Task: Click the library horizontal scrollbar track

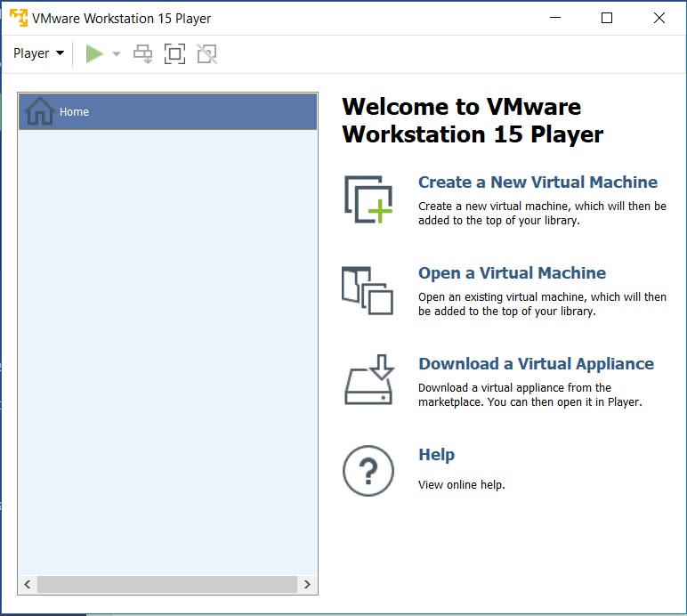Action: click(x=166, y=585)
